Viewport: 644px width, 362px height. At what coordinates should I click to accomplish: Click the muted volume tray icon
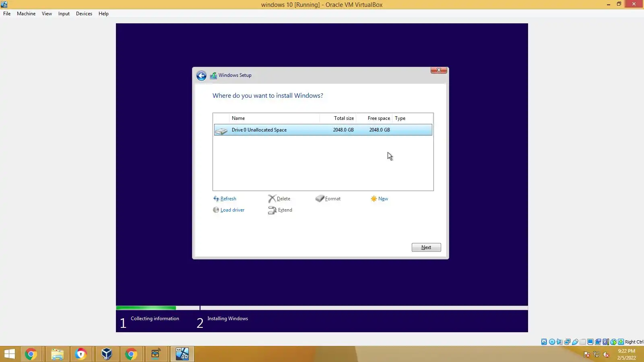coord(606,354)
